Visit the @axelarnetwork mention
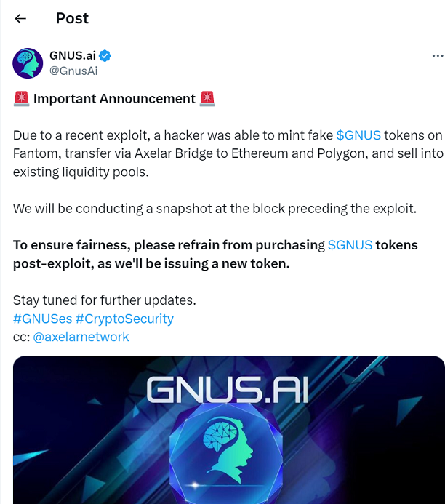 (x=81, y=337)
